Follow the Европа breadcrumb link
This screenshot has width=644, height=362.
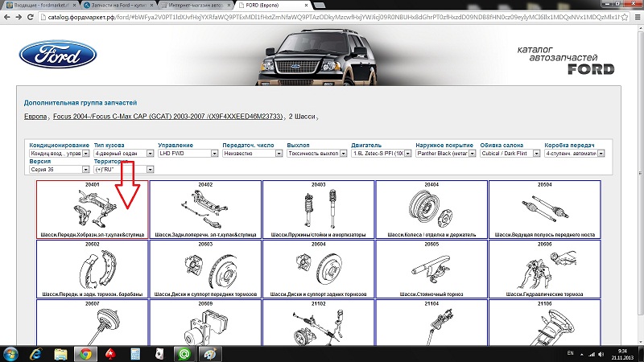point(35,117)
